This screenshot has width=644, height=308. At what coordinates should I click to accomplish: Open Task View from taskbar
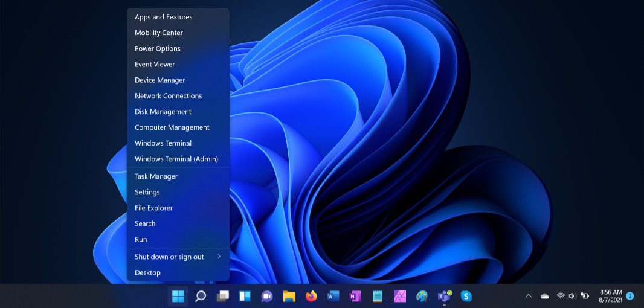[x=223, y=296]
